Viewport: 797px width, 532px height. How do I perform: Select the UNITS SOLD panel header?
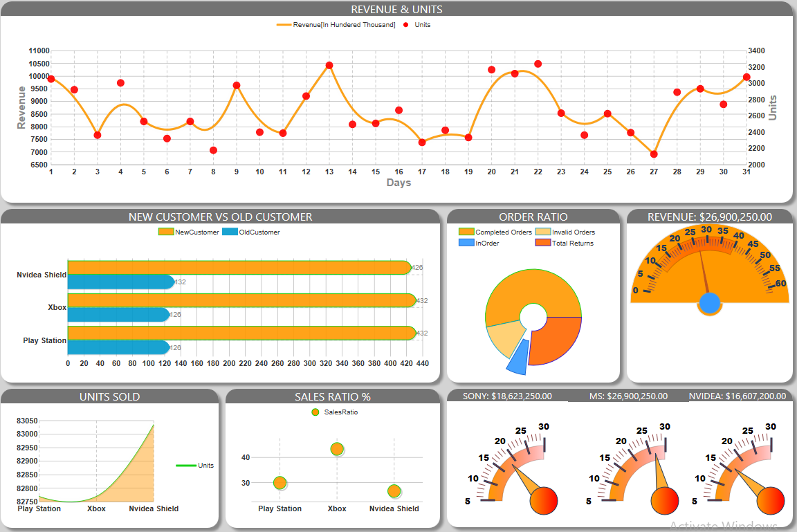coord(109,397)
